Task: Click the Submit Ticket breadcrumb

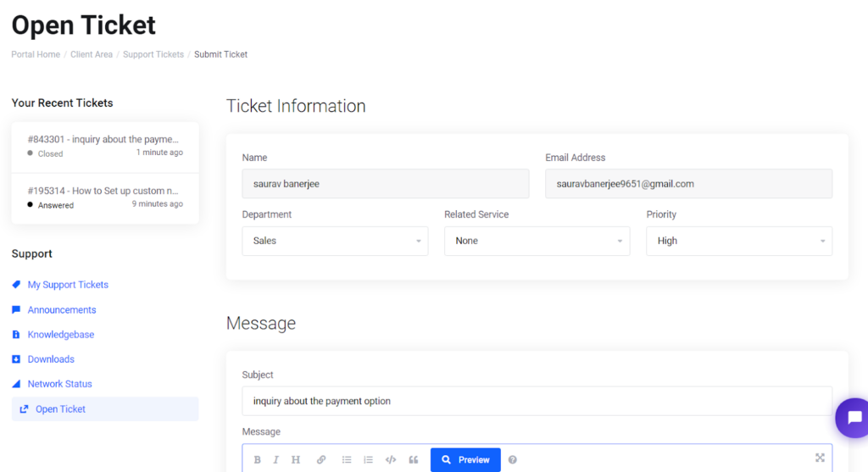Action: [x=221, y=54]
